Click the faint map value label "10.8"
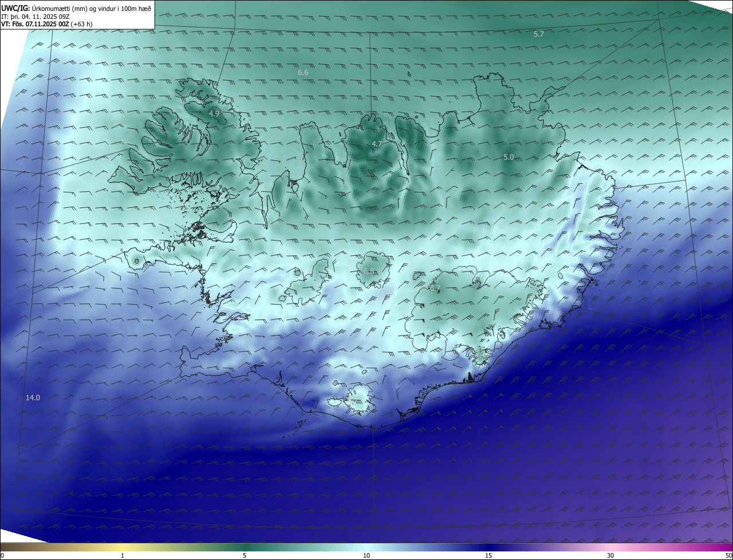 pos(385,293)
